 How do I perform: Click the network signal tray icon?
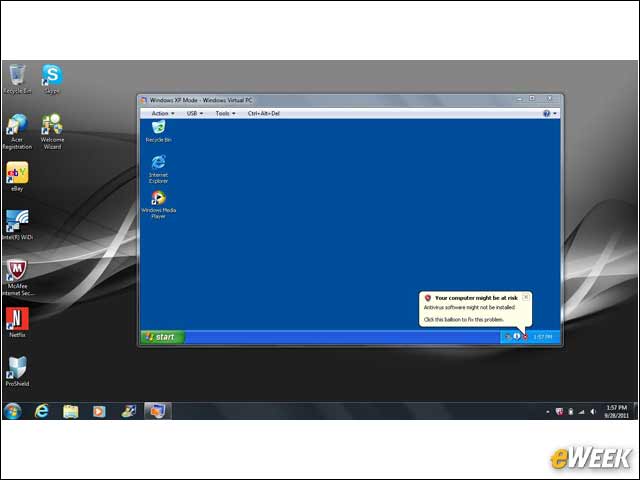point(582,411)
